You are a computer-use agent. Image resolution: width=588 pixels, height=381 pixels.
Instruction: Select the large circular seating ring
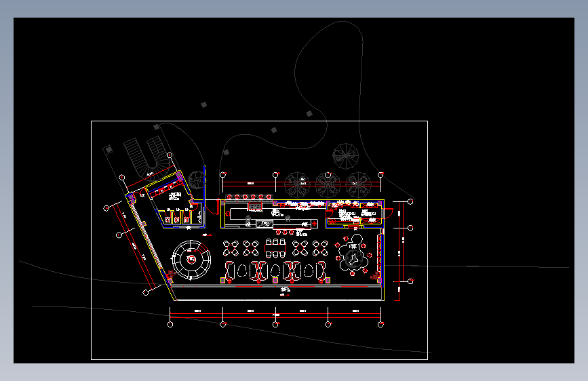pyautogui.click(x=191, y=260)
